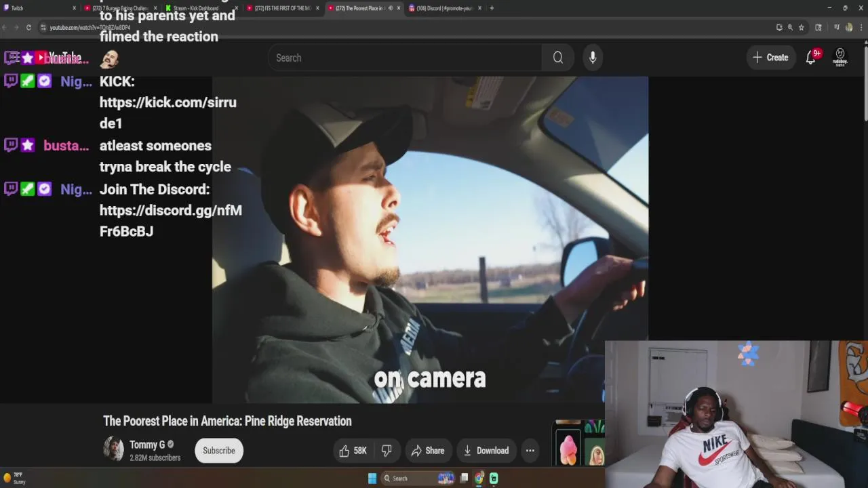The width and height of the screenshot is (868, 488).
Task: Open the ITS THE FIRST OF THE MO tab
Action: pos(281,8)
